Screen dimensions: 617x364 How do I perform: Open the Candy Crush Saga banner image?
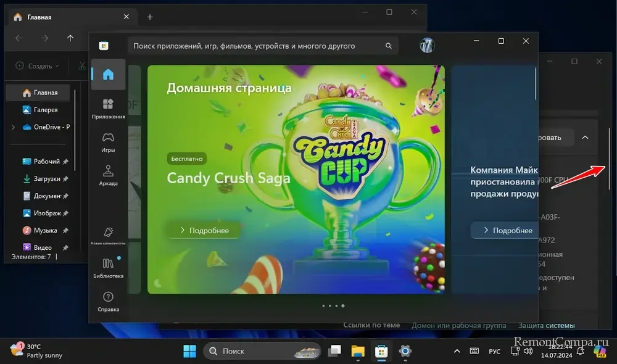296,180
